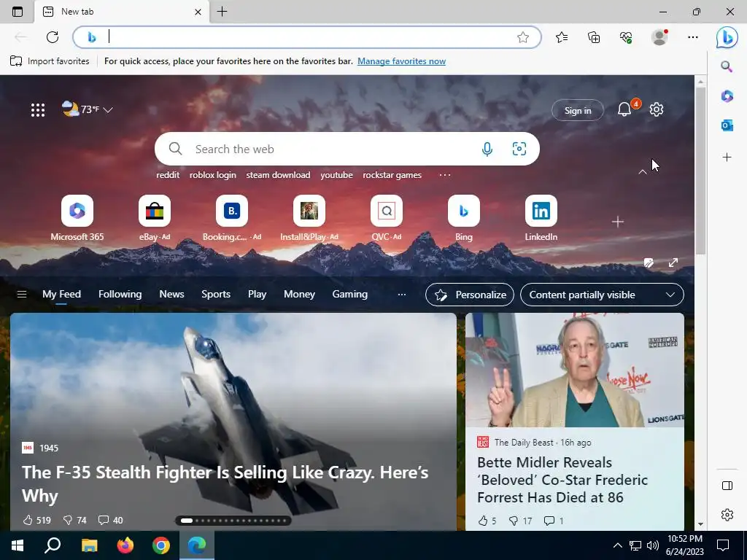
Task: Click youtube suggestion
Action: coord(336,175)
